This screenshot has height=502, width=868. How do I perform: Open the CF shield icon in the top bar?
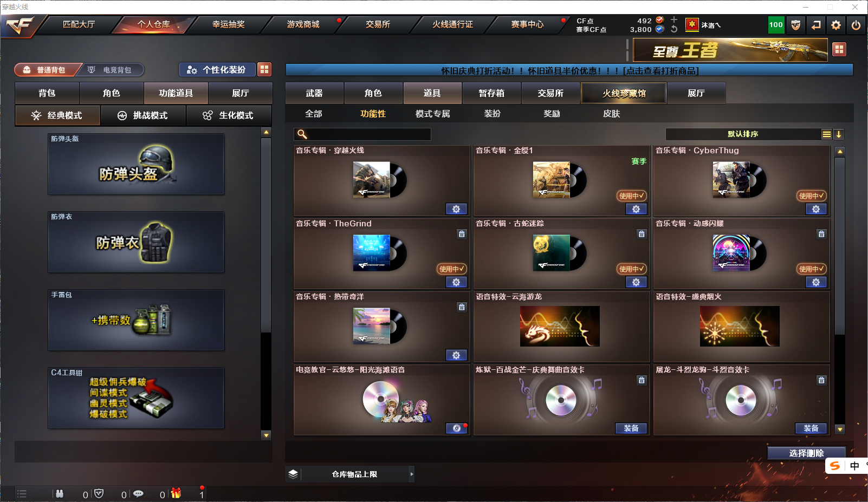[x=795, y=25]
